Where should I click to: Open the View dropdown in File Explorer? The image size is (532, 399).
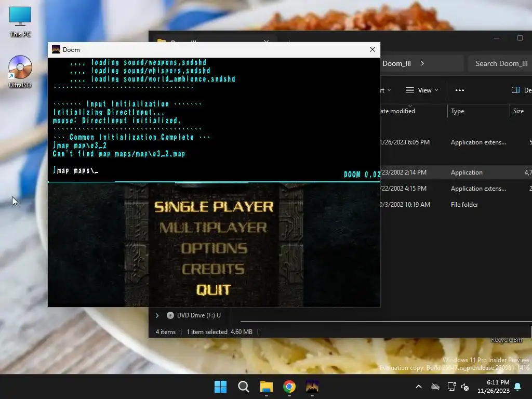[422, 90]
